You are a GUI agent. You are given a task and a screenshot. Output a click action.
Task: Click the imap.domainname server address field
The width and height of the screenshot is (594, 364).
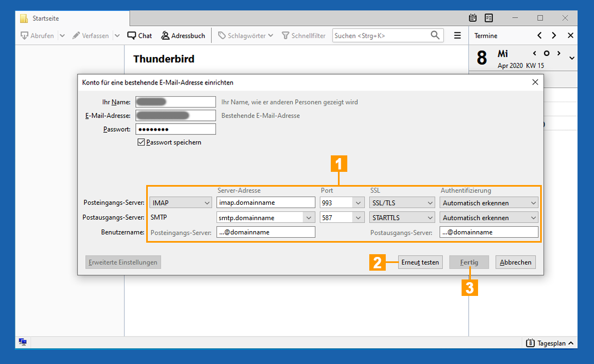click(265, 203)
